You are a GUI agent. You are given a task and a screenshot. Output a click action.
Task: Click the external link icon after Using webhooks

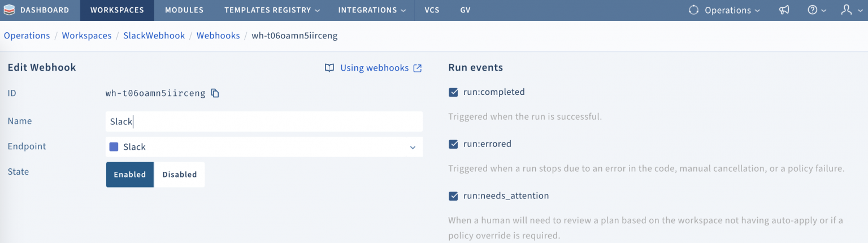click(x=418, y=68)
